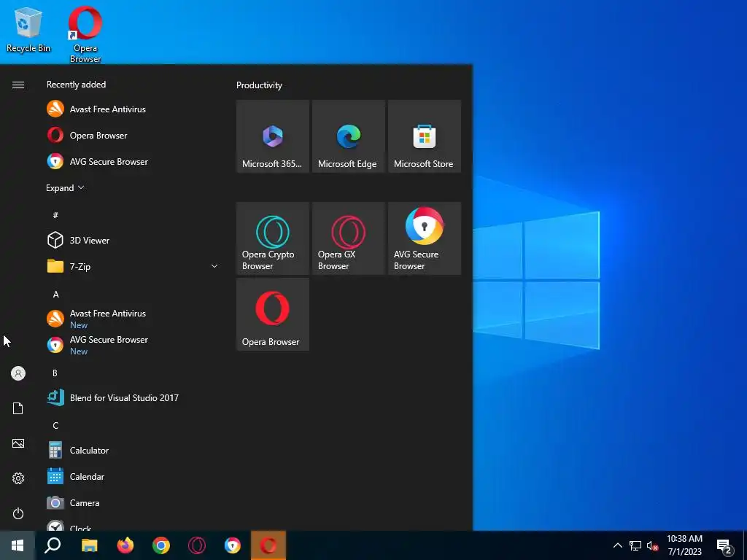
Task: Open the Microsoft 365 tile
Action: click(273, 136)
